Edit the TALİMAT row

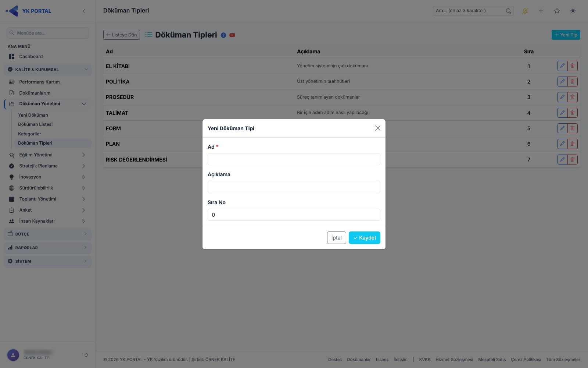562,113
